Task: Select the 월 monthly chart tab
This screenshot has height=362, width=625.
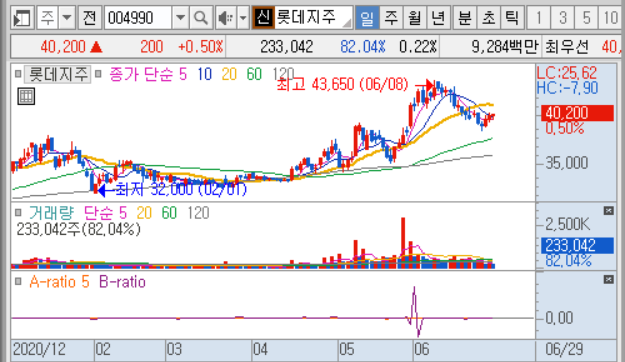Action: click(x=415, y=18)
